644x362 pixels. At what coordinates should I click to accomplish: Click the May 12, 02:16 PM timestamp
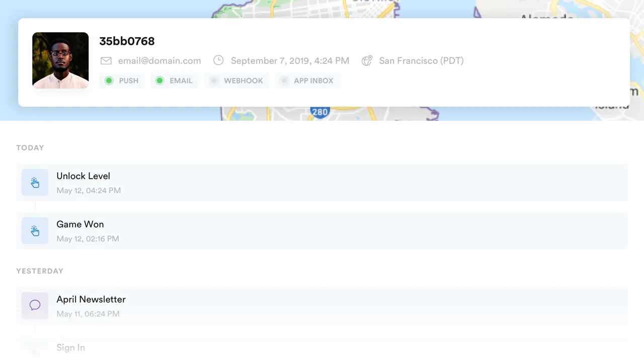(x=88, y=239)
